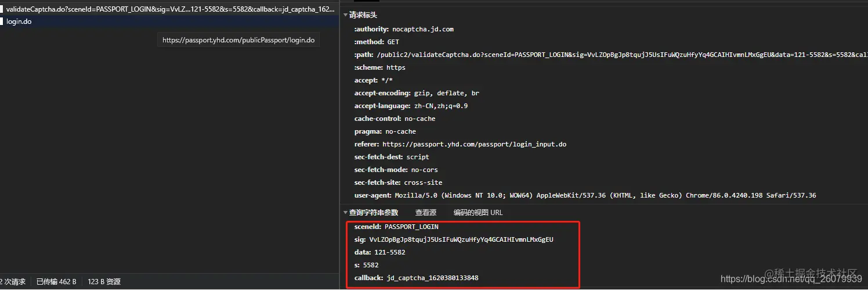Click the sec-fetch-mode no-cors line
This screenshot has height=290, width=868.
396,170
